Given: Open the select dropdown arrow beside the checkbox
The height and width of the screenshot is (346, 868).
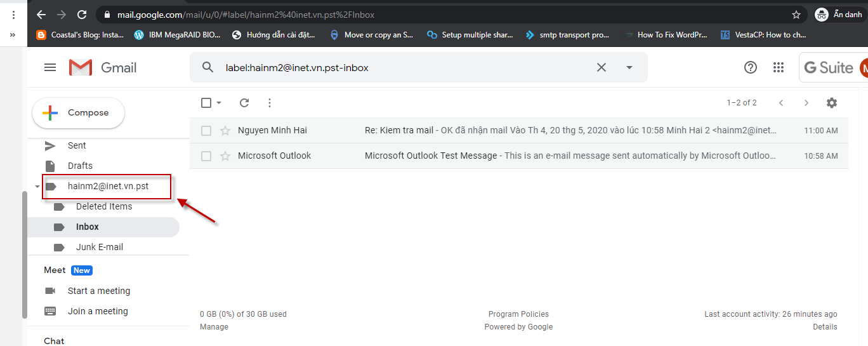Looking at the screenshot, I should pos(219,103).
